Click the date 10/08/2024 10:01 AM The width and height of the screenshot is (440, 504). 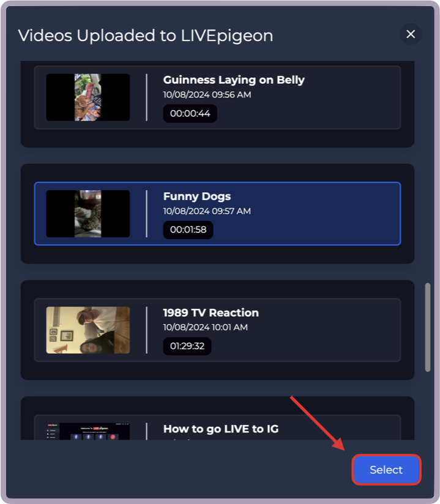[205, 327]
